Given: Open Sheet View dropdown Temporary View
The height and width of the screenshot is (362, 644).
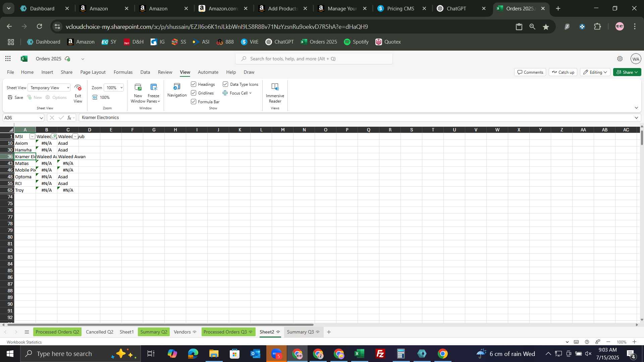Looking at the screenshot, I should 49,88.
